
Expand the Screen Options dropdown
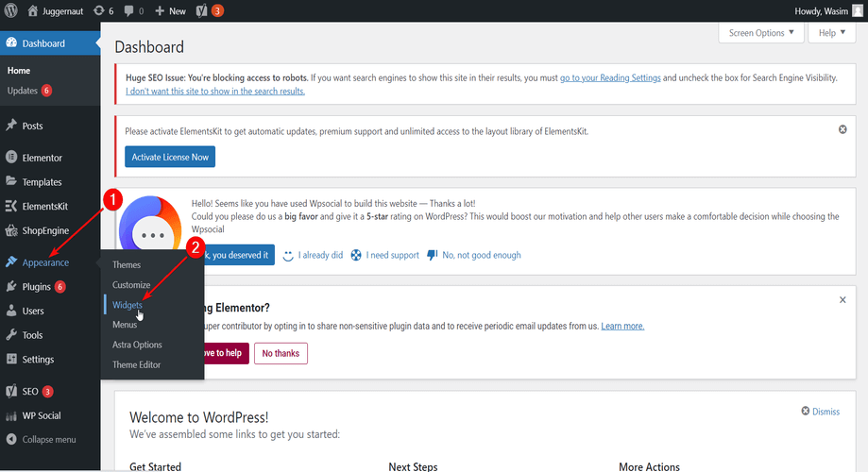pos(761,33)
